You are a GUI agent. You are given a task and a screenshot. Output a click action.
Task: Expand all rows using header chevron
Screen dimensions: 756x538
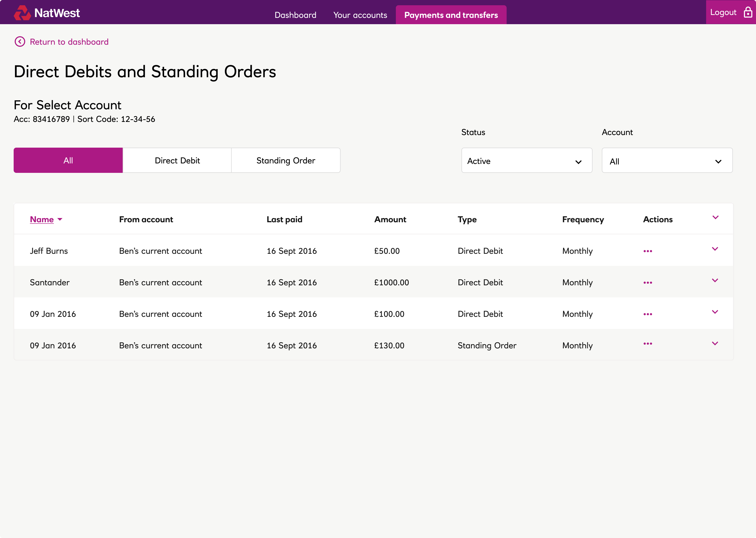(x=715, y=217)
